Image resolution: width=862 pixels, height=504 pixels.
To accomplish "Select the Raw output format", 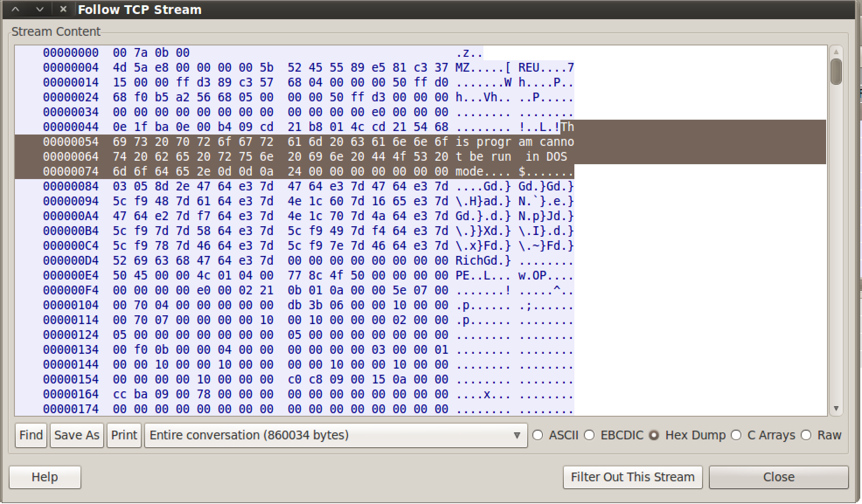I will coord(806,435).
